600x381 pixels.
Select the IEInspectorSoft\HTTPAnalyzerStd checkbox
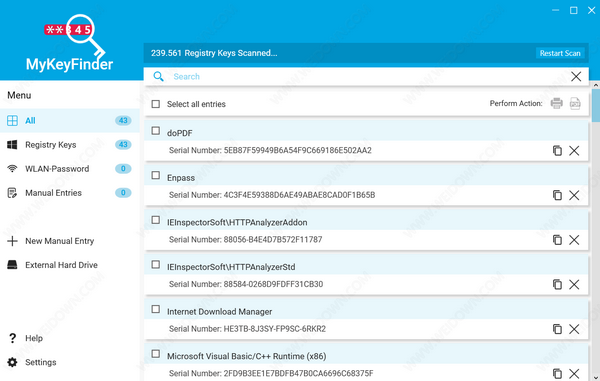[x=156, y=264]
